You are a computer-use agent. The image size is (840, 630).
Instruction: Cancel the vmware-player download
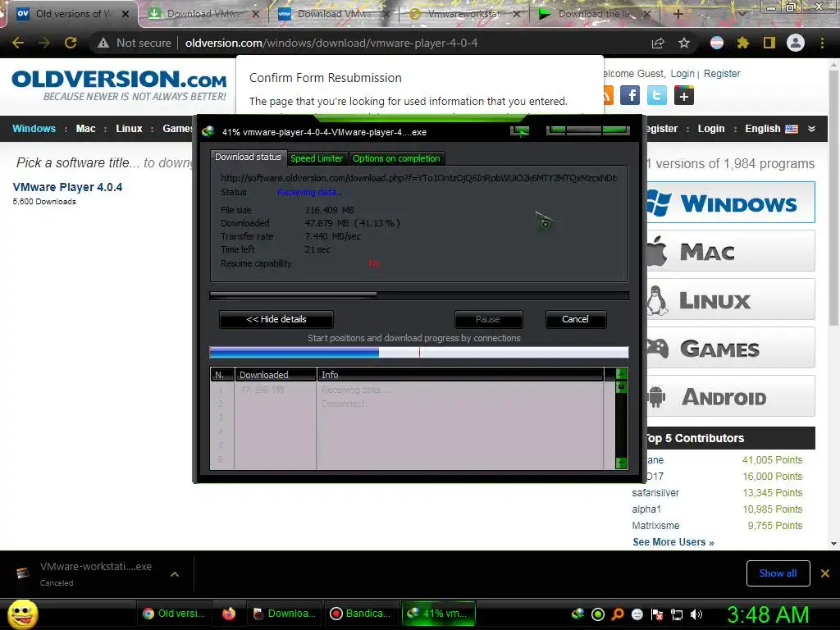point(575,319)
